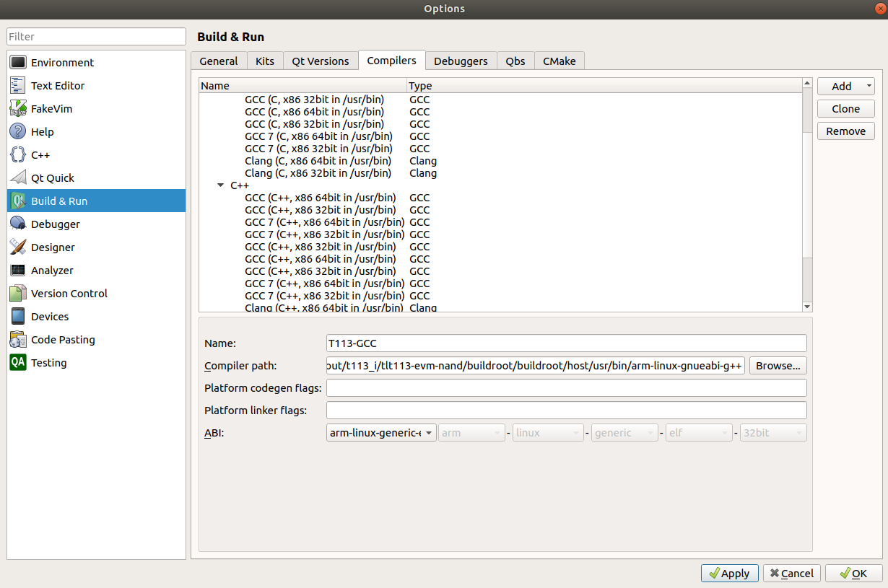888x588 pixels.
Task: Switch to the Kits tab
Action: pos(265,61)
